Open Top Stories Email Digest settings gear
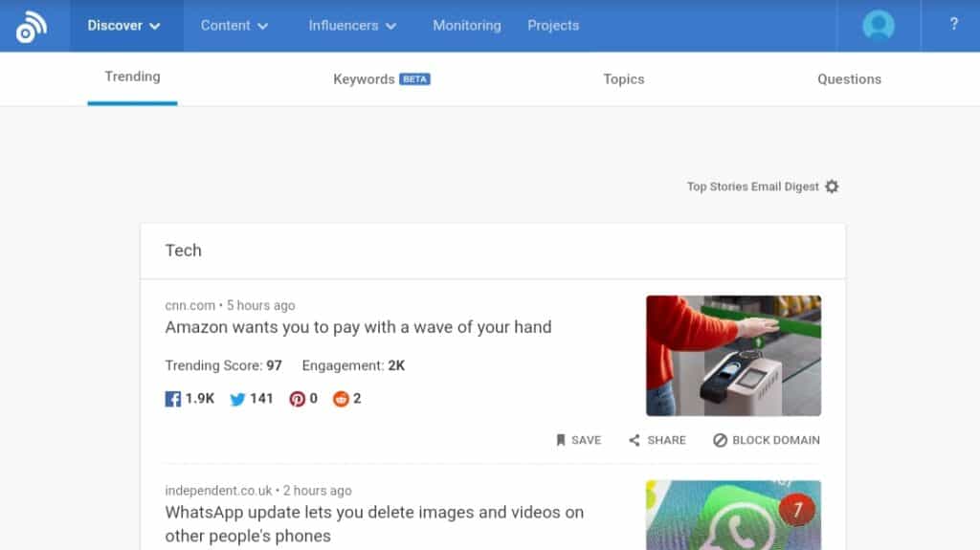The image size is (980, 550). 832,187
